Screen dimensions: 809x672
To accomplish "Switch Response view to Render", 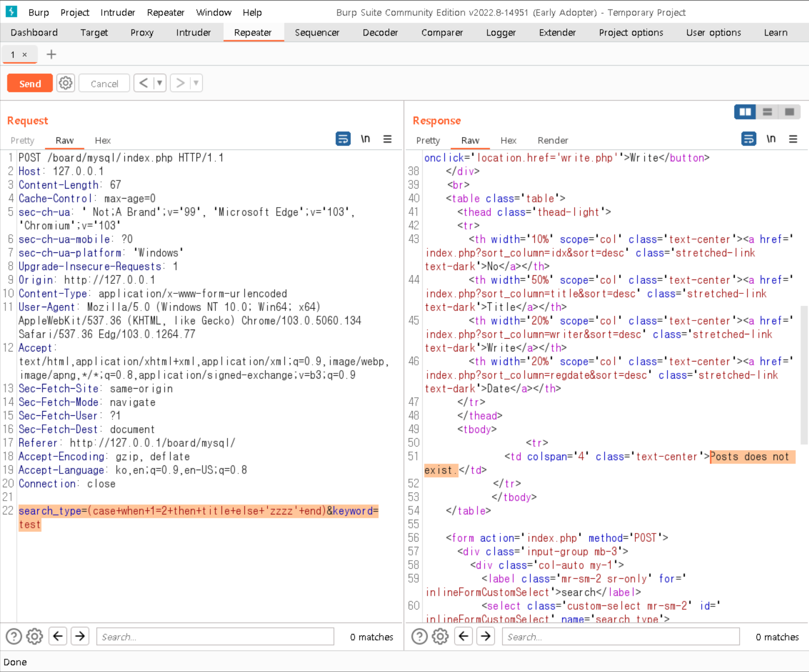I will (553, 140).
